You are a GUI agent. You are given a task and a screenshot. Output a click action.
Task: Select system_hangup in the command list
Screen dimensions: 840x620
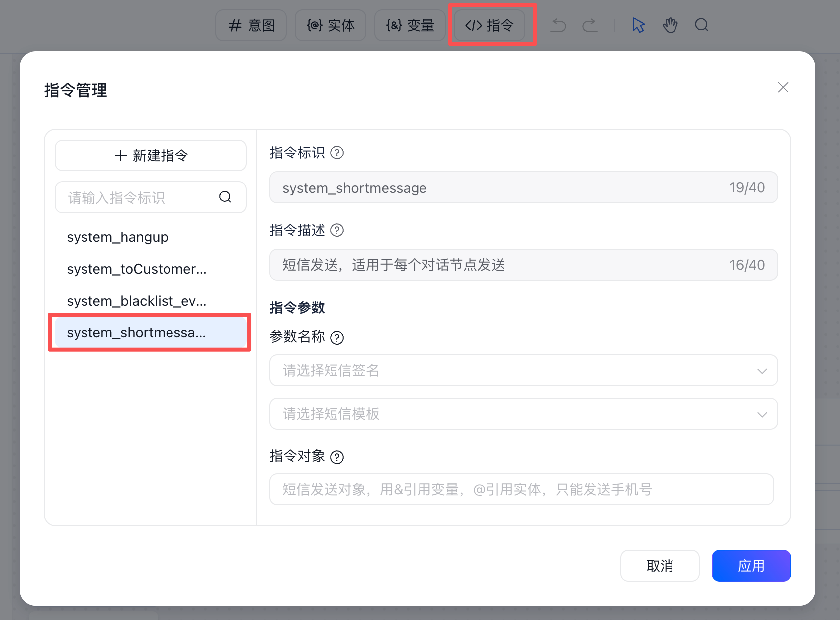[118, 237]
